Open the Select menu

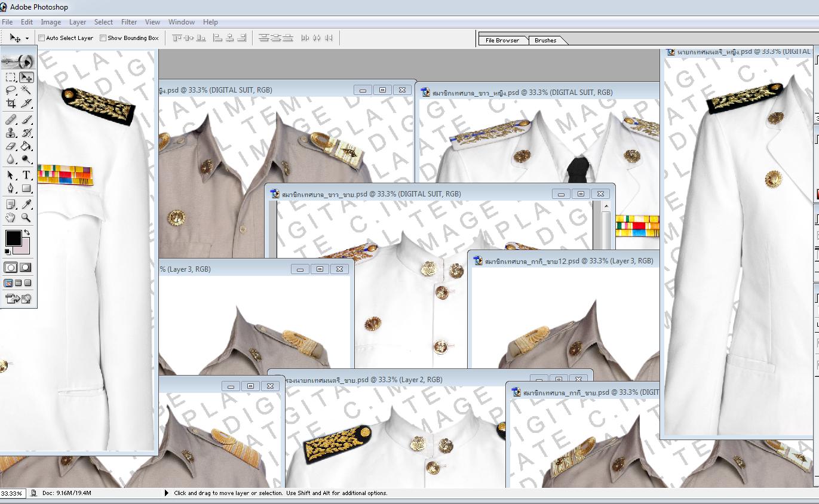click(103, 22)
